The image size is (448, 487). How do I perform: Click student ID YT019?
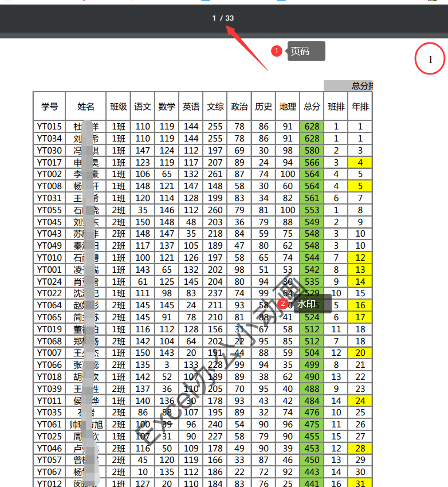(49, 329)
